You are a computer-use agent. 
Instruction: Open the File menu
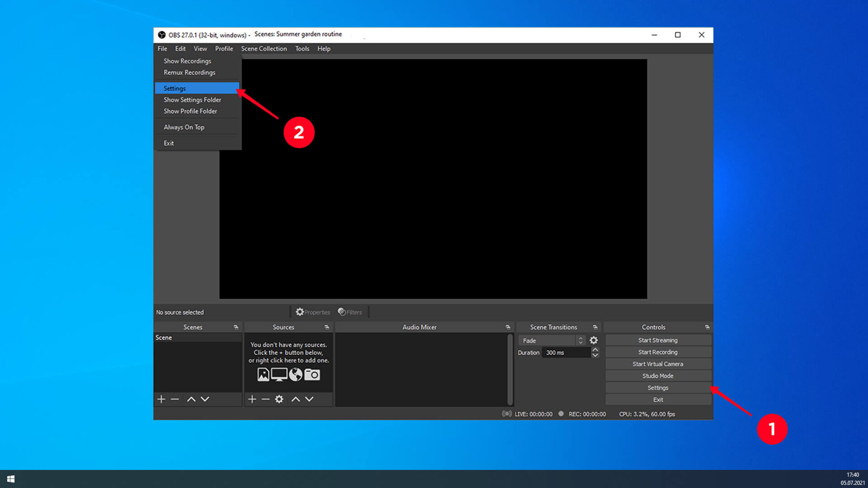click(x=162, y=49)
